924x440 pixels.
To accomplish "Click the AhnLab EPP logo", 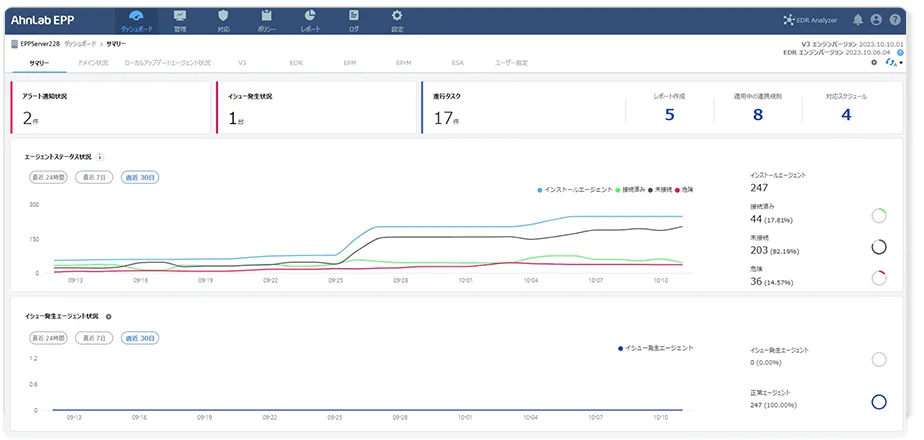I will pyautogui.click(x=42, y=19).
